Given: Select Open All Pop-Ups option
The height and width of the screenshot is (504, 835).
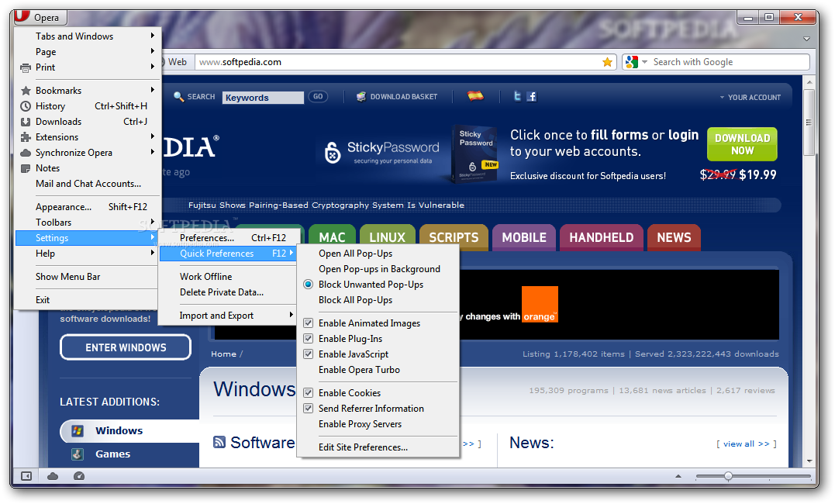Looking at the screenshot, I should click(356, 254).
